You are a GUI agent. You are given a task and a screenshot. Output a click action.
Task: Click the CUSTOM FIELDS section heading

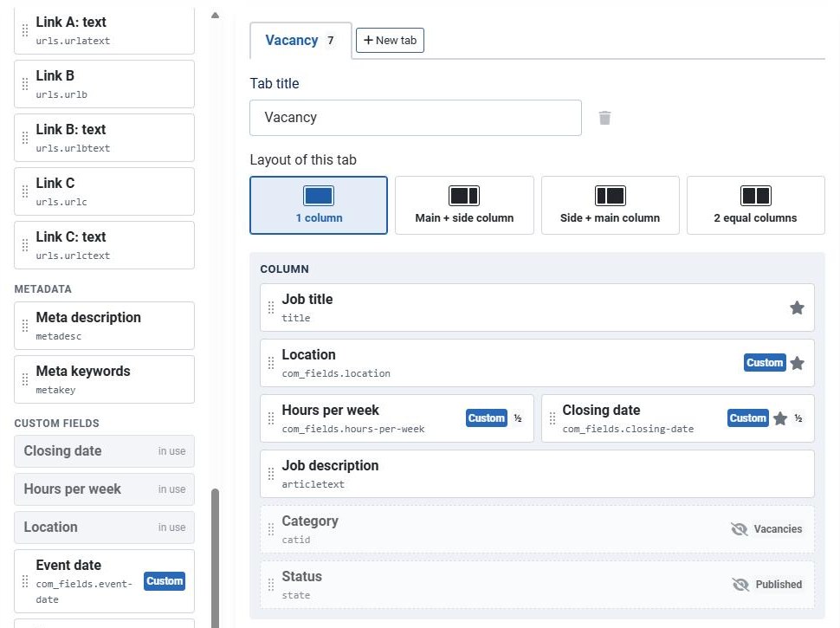tap(57, 424)
